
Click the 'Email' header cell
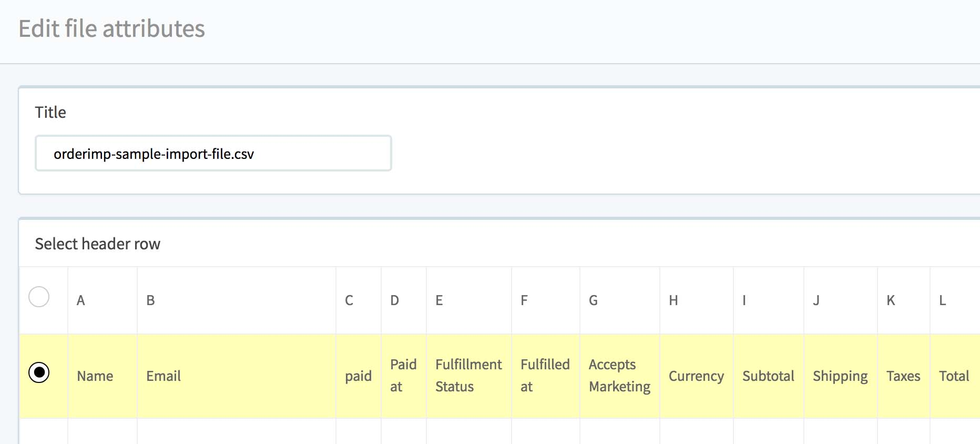pos(237,376)
